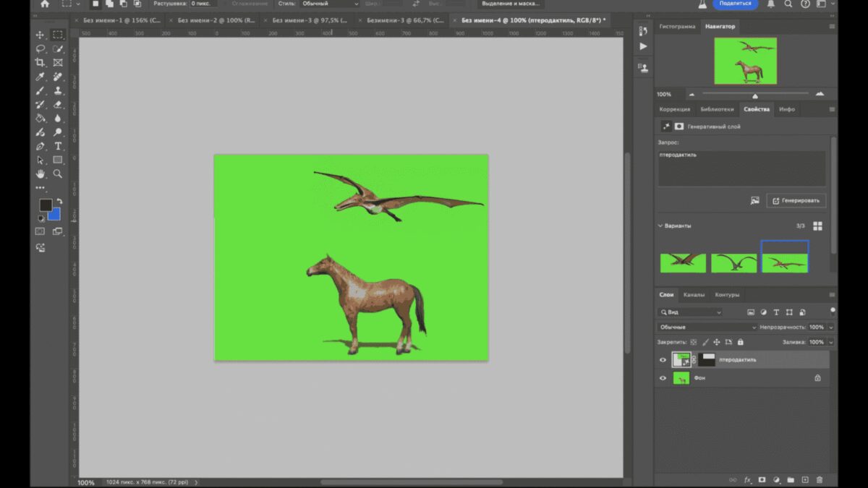Screen dimensions: 868x488
Task: Add layer style using the fx icon
Action: pyautogui.click(x=747, y=479)
